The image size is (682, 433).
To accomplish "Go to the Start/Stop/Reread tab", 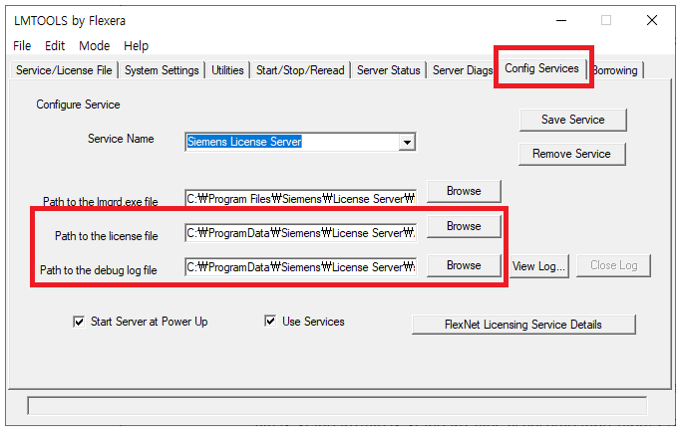I will [300, 70].
